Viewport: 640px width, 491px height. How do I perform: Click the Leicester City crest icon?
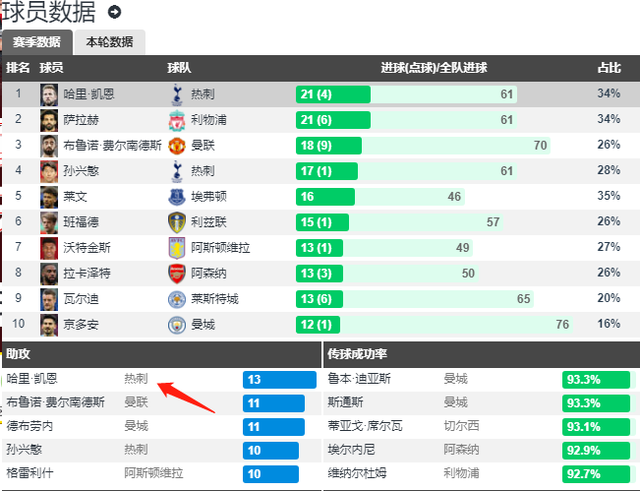click(177, 299)
